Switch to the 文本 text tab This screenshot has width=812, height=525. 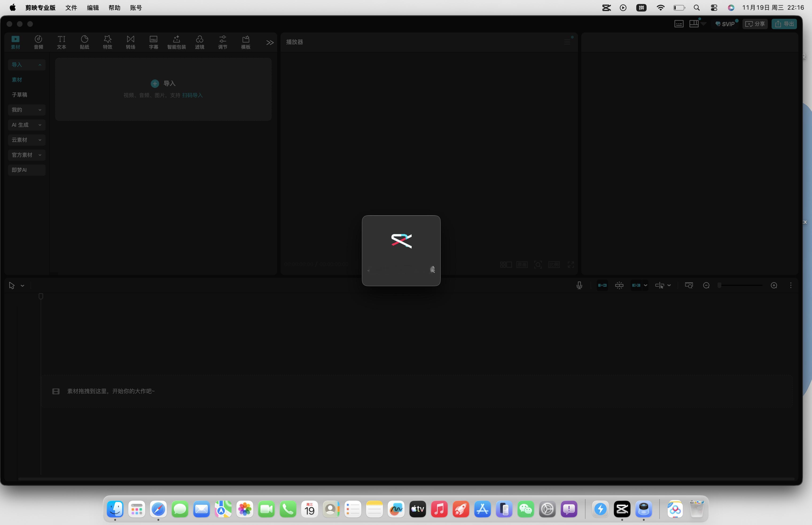pyautogui.click(x=61, y=42)
